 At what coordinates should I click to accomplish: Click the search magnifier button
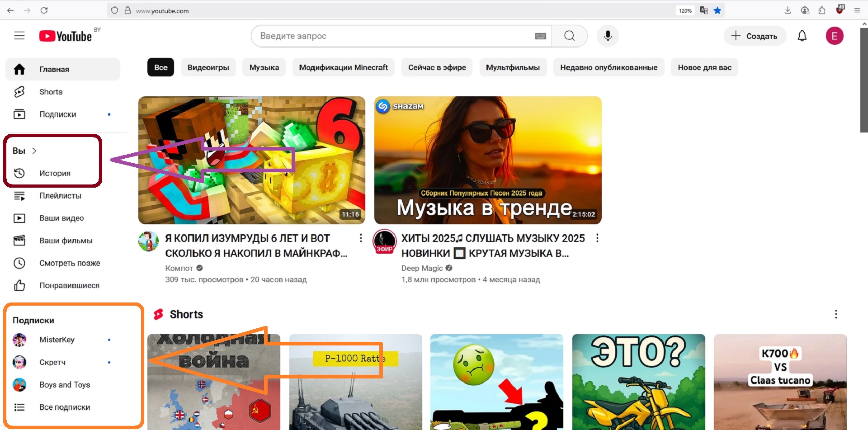(570, 36)
